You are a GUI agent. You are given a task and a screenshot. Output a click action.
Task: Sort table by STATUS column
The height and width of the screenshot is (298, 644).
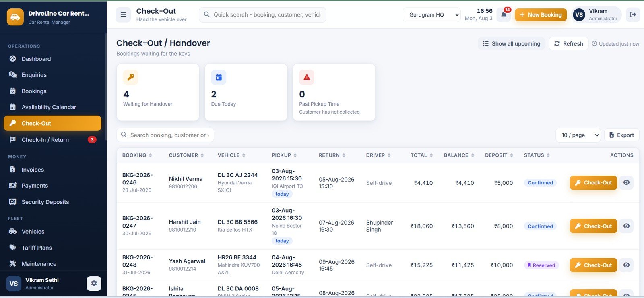click(x=537, y=155)
